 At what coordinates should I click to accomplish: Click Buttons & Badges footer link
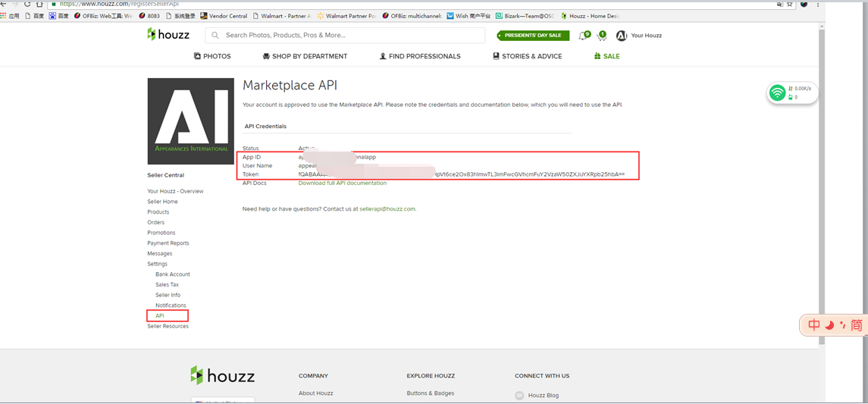point(430,393)
